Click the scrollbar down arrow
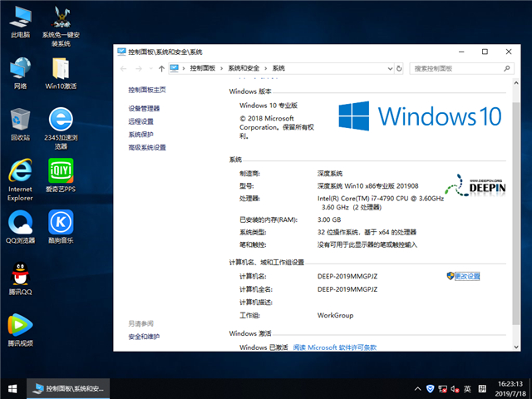The image size is (532, 399). [x=516, y=347]
